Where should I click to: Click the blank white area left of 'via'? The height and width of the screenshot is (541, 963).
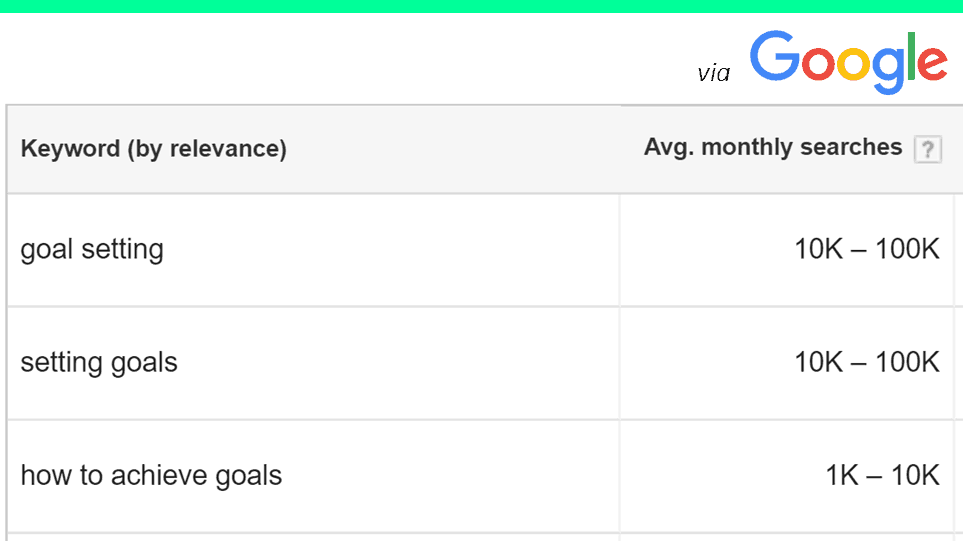coord(344,58)
